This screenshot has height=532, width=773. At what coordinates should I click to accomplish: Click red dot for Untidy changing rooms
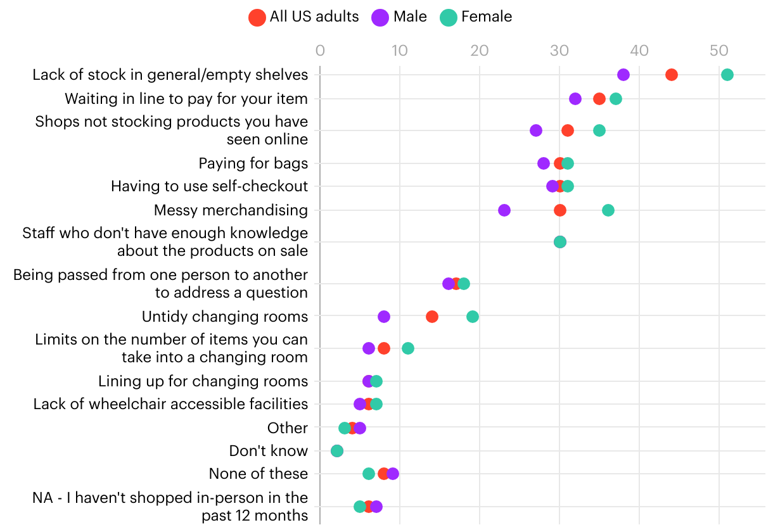[x=432, y=317]
